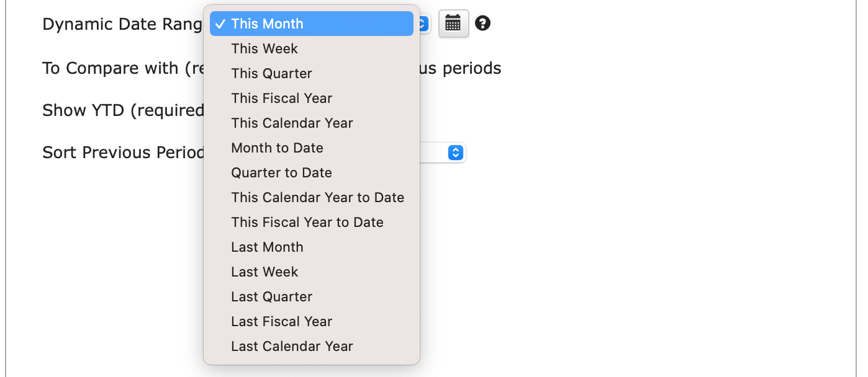This screenshot has width=868, height=377.
Task: Select Last Week date range
Action: 312,272
